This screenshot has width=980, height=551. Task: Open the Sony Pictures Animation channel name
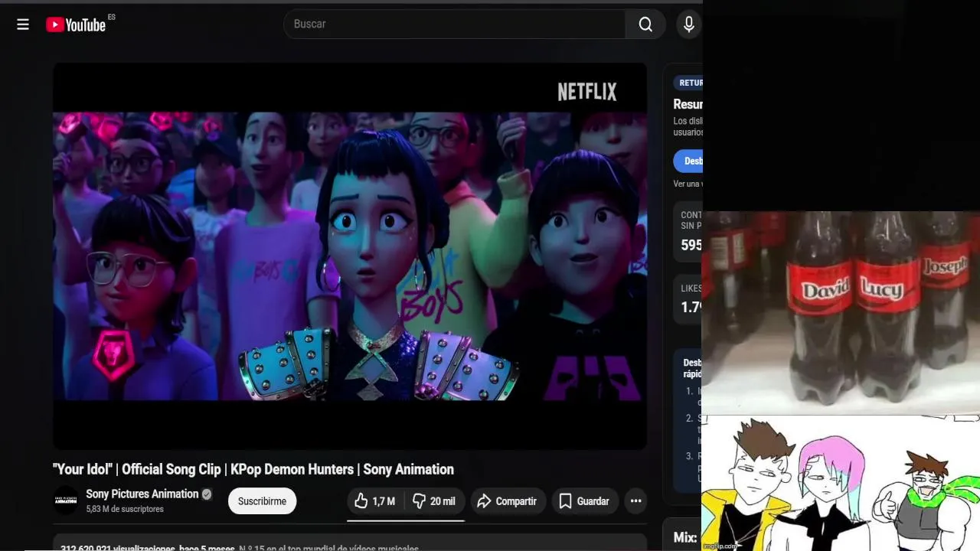click(x=142, y=494)
